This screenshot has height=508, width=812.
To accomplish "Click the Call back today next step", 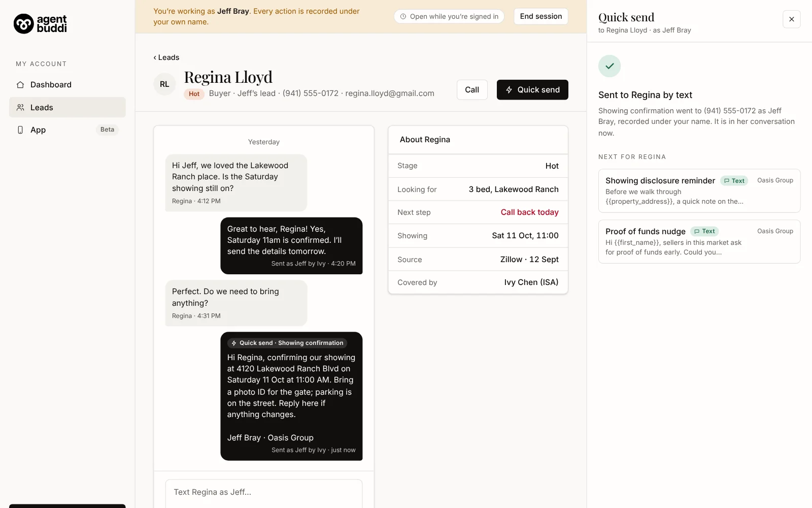I will (529, 212).
